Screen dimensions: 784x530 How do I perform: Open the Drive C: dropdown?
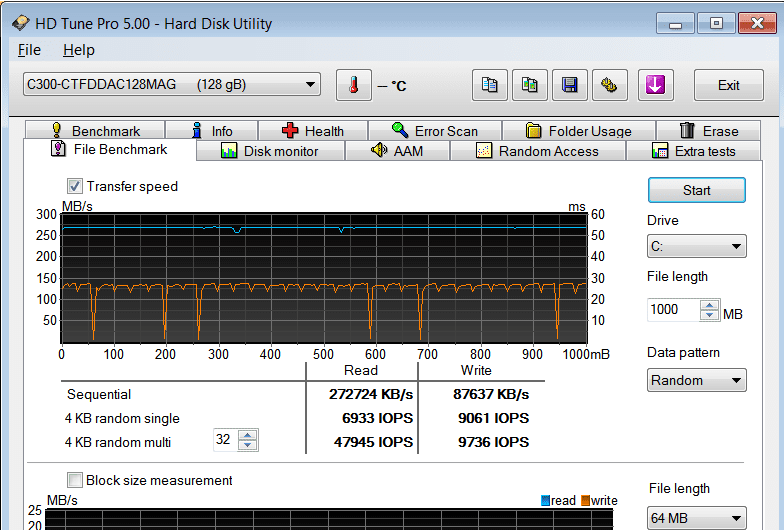click(696, 246)
